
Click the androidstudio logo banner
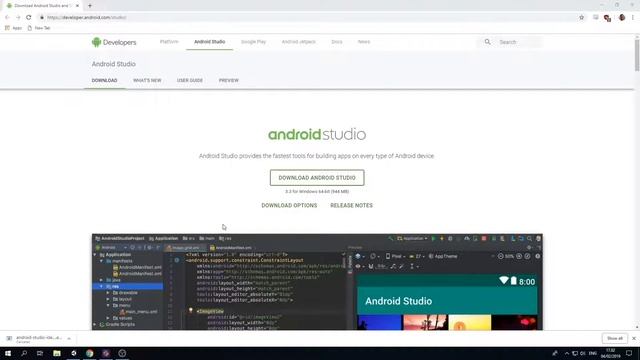pyautogui.click(x=317, y=134)
